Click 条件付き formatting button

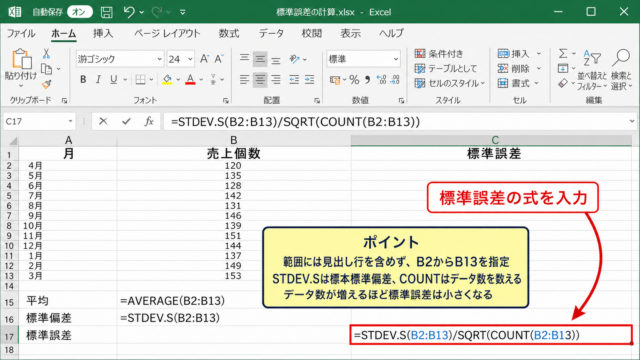click(x=439, y=53)
